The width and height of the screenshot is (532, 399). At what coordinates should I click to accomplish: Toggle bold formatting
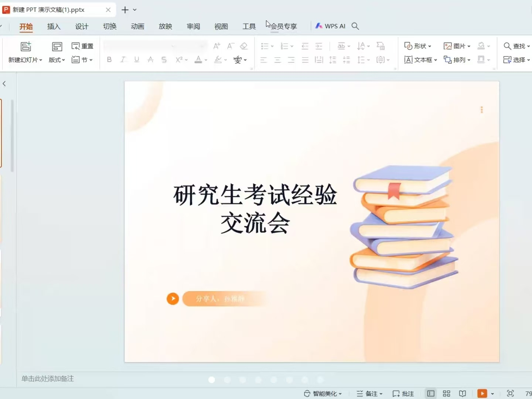tap(109, 59)
